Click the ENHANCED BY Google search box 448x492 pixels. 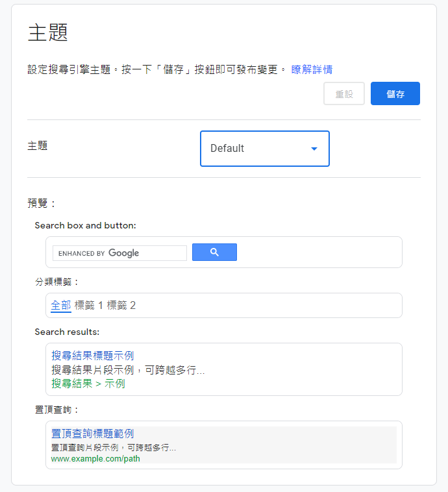(x=119, y=253)
